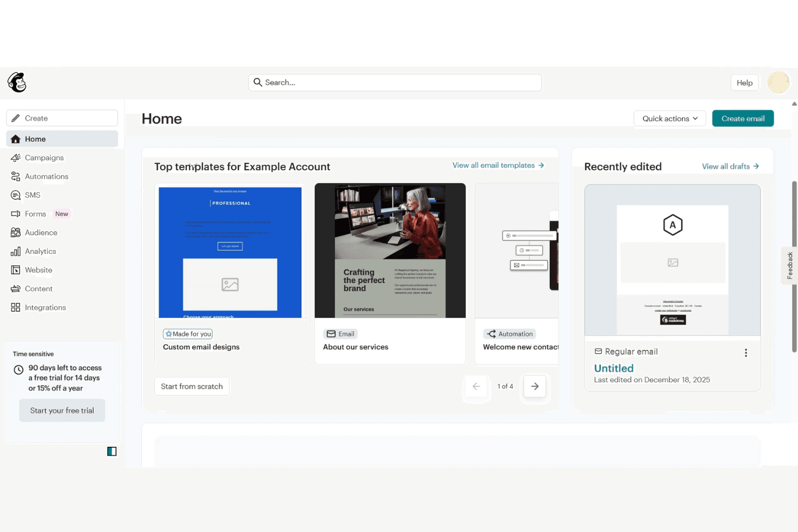Click Start from scratch button

[192, 386]
